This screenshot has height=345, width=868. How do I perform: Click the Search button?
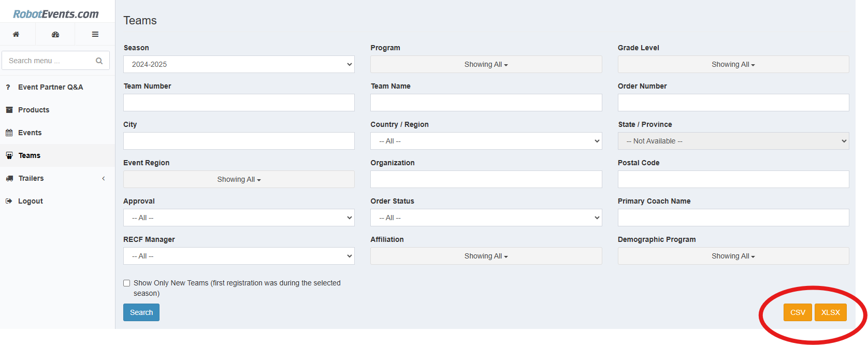(x=141, y=312)
